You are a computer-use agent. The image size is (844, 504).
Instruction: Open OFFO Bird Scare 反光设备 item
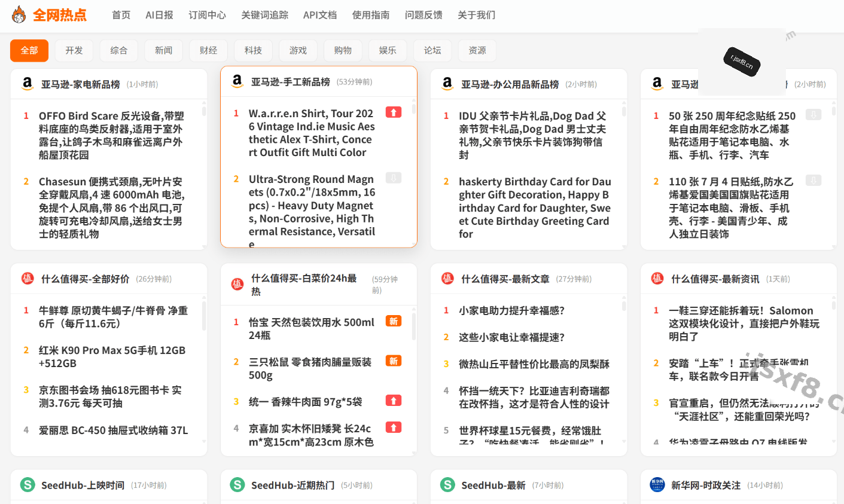coord(112,135)
